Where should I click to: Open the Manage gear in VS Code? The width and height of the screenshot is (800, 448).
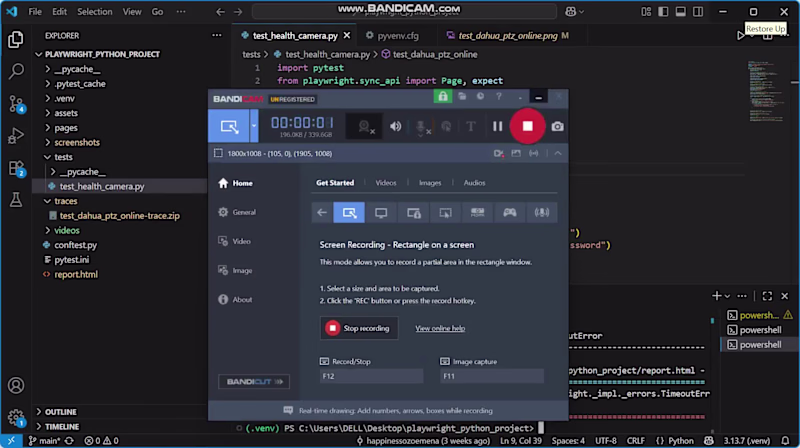[x=16, y=417]
